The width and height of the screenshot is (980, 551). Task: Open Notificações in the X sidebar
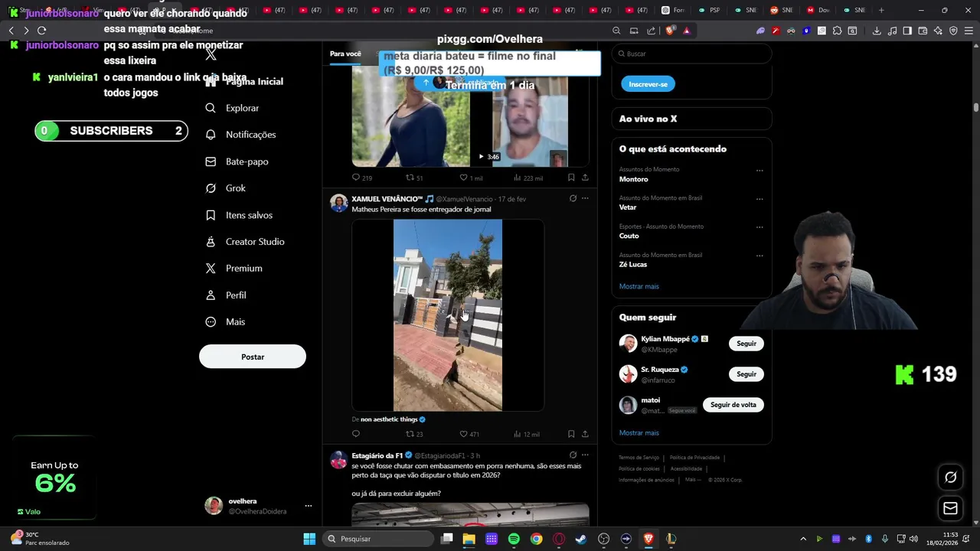241,135
